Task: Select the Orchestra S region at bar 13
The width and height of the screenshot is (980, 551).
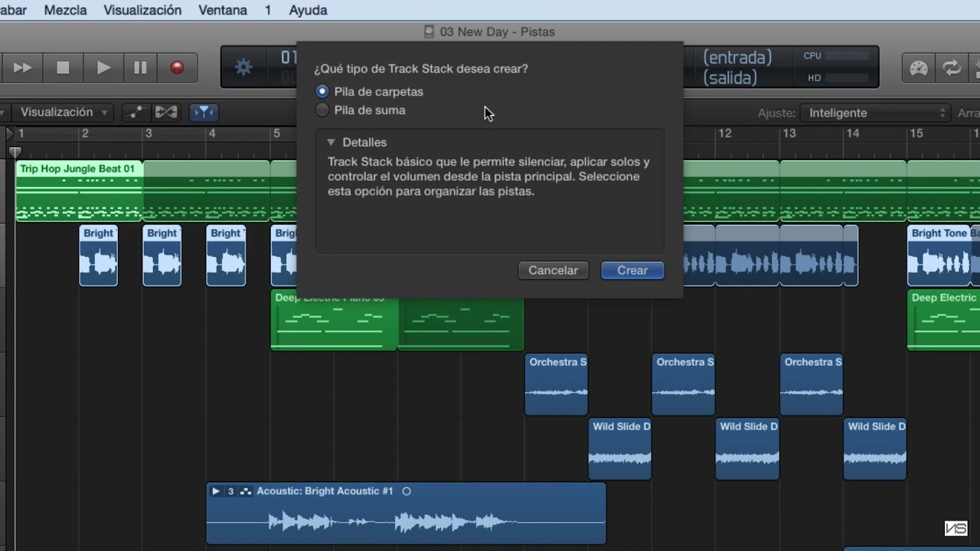Action: (x=812, y=385)
